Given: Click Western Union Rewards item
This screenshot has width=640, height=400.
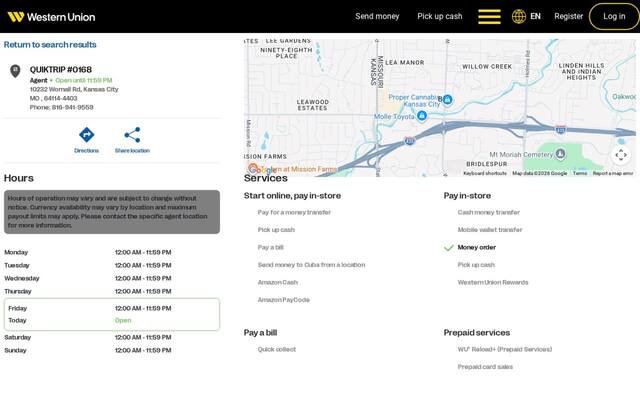Looking at the screenshot, I should [x=493, y=282].
